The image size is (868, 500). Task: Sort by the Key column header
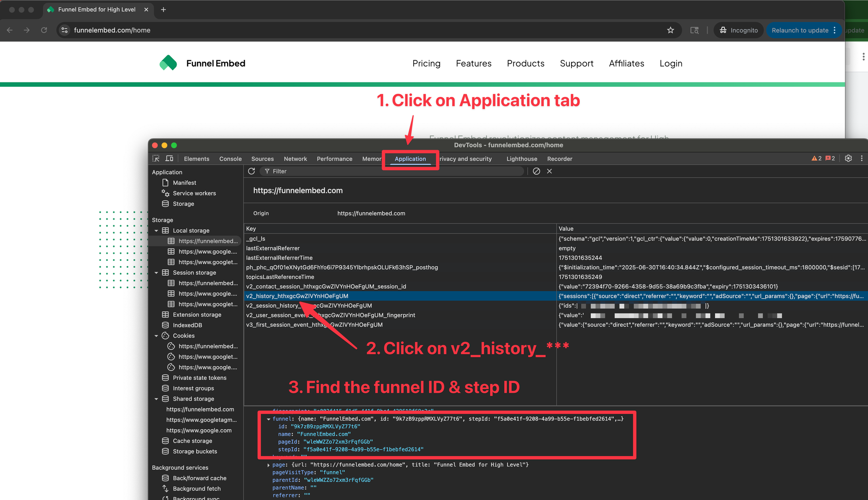[400, 229]
